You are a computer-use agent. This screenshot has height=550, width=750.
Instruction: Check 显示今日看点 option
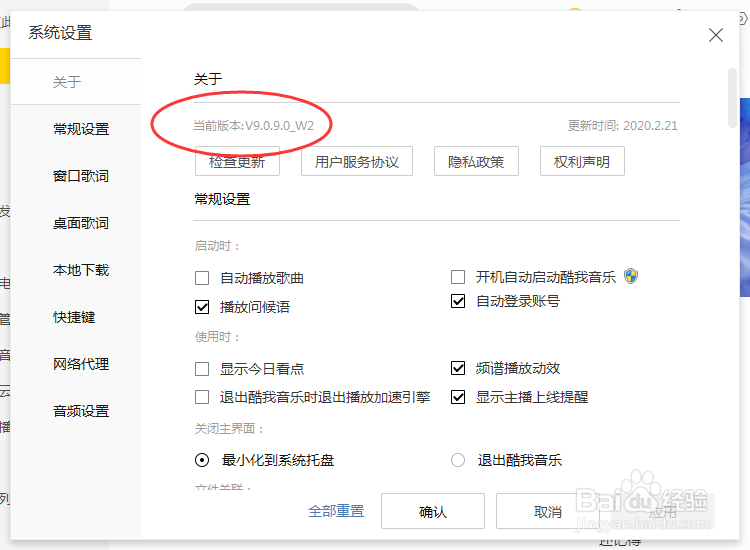[202, 369]
